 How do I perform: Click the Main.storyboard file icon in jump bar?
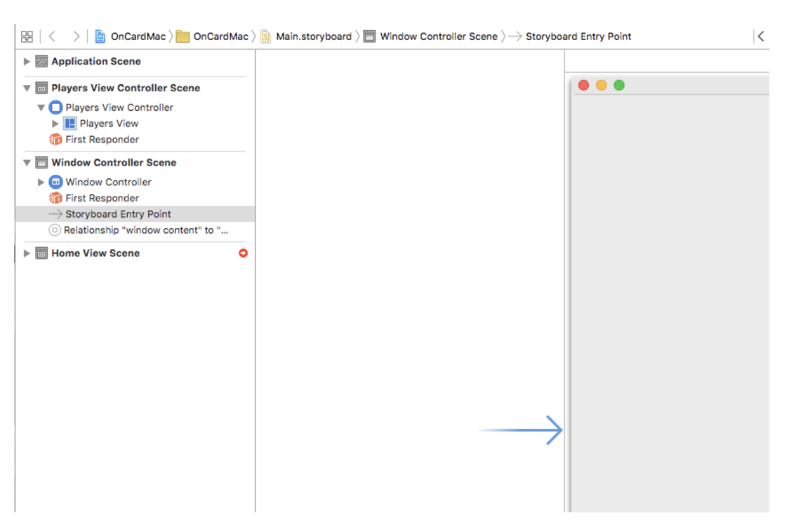coord(265,36)
